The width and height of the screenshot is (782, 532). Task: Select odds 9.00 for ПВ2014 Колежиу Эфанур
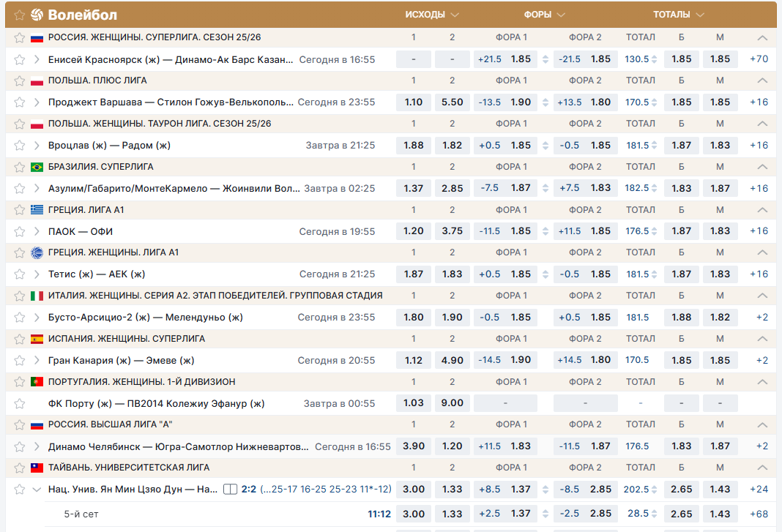[452, 403]
